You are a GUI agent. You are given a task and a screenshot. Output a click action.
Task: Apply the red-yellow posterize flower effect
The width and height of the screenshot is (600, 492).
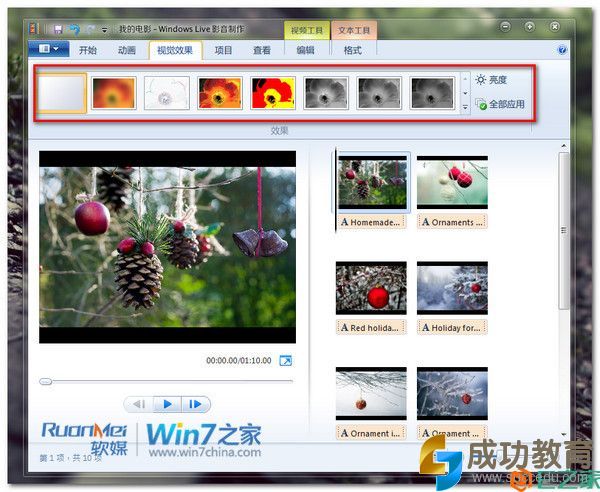[x=273, y=93]
